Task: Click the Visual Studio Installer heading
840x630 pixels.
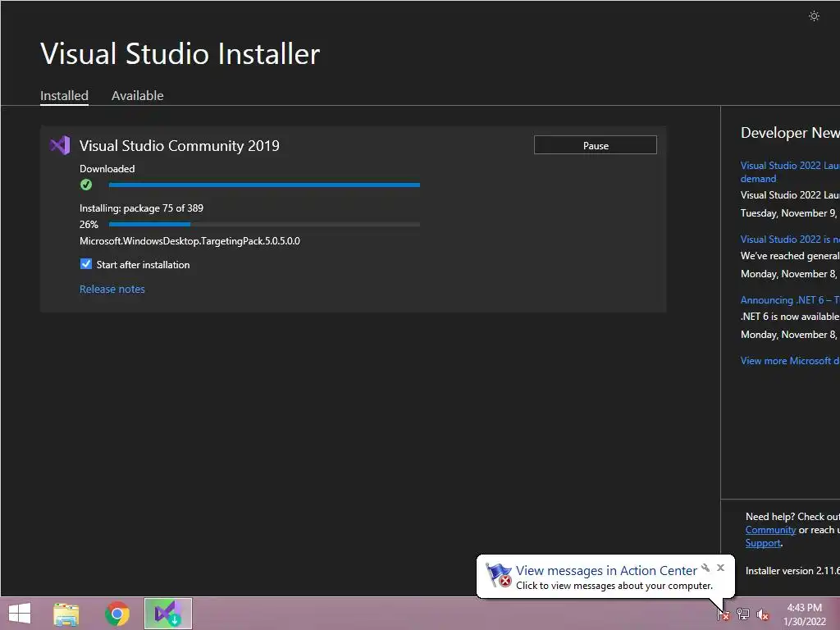Action: coord(180,53)
